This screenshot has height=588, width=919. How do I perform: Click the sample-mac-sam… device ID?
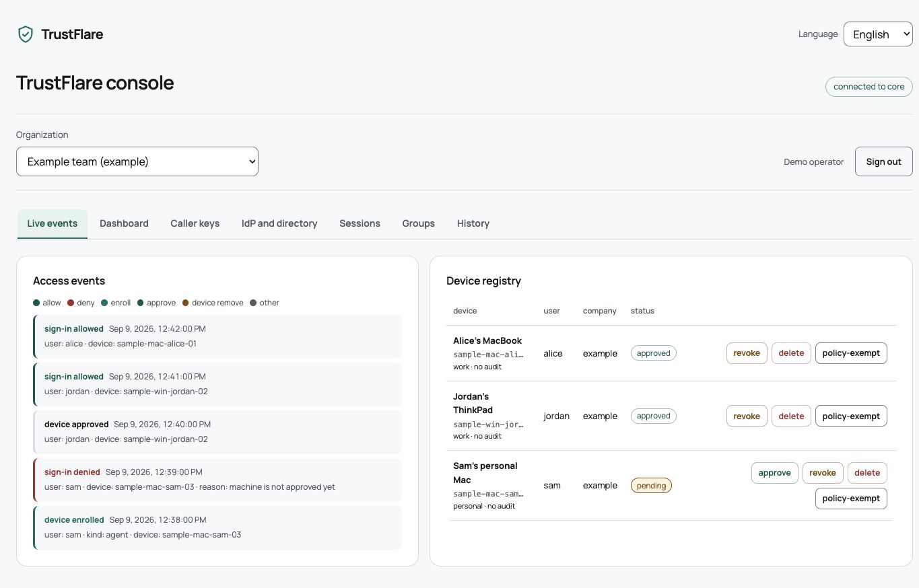tap(488, 494)
